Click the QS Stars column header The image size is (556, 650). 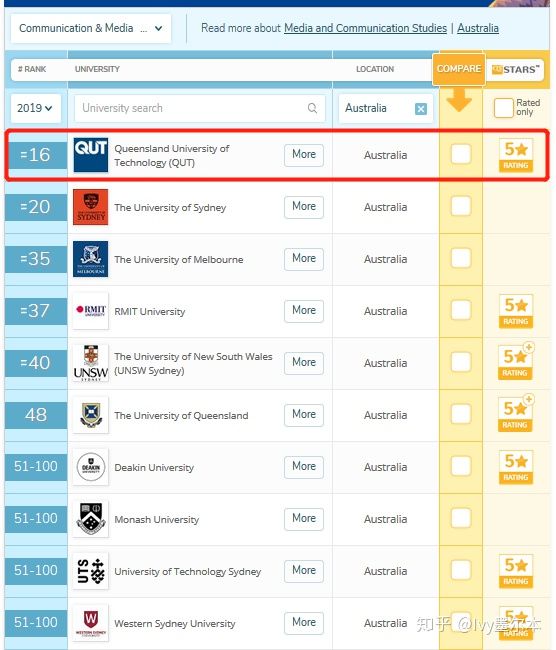[516, 69]
